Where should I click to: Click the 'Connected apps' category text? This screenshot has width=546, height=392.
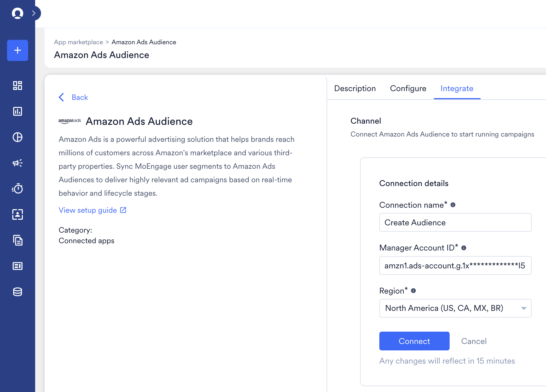point(86,241)
